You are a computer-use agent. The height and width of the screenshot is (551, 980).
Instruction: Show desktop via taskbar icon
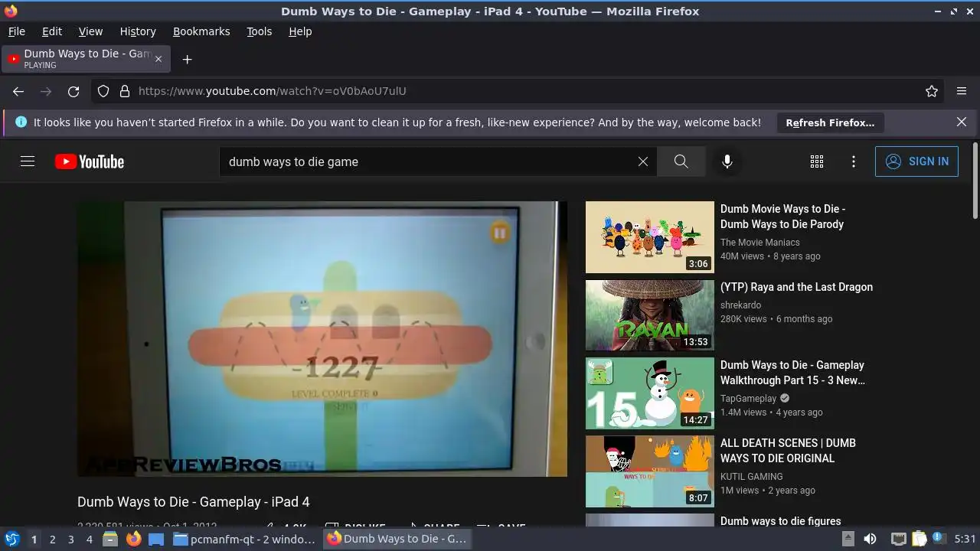tap(156, 539)
